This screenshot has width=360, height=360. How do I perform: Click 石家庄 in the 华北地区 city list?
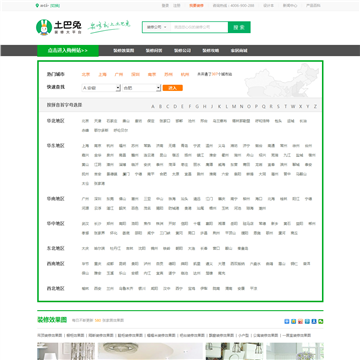[112, 121]
